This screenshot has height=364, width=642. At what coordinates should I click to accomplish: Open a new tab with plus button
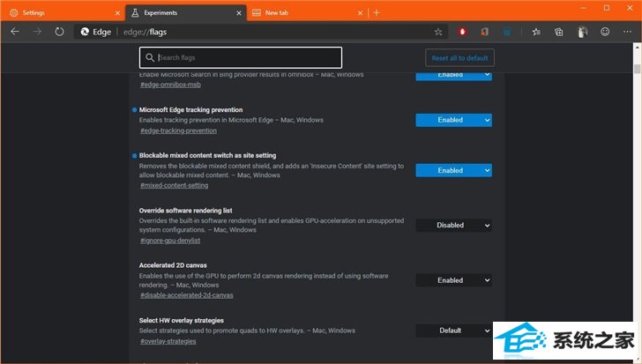click(x=377, y=12)
